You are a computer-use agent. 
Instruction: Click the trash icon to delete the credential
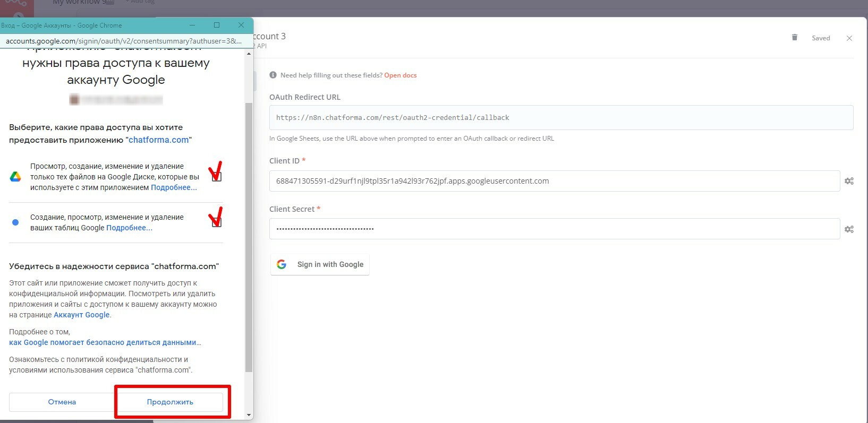point(794,37)
